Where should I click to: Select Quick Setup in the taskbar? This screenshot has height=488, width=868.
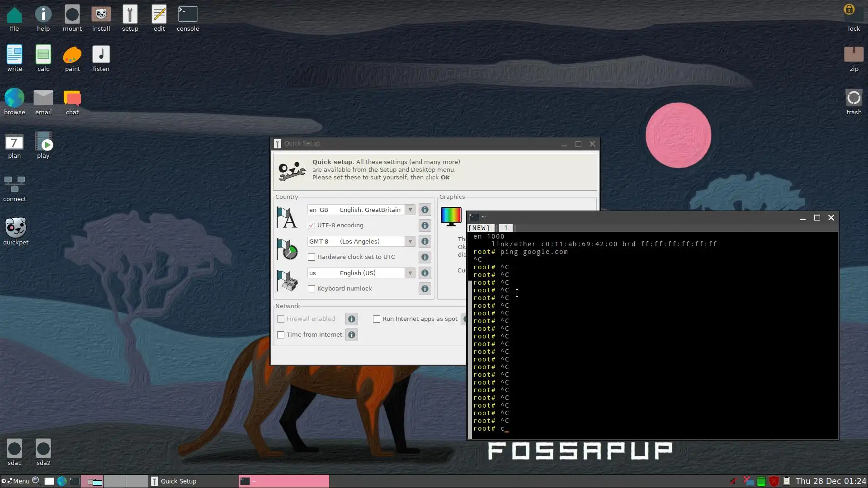pyautogui.click(x=179, y=481)
